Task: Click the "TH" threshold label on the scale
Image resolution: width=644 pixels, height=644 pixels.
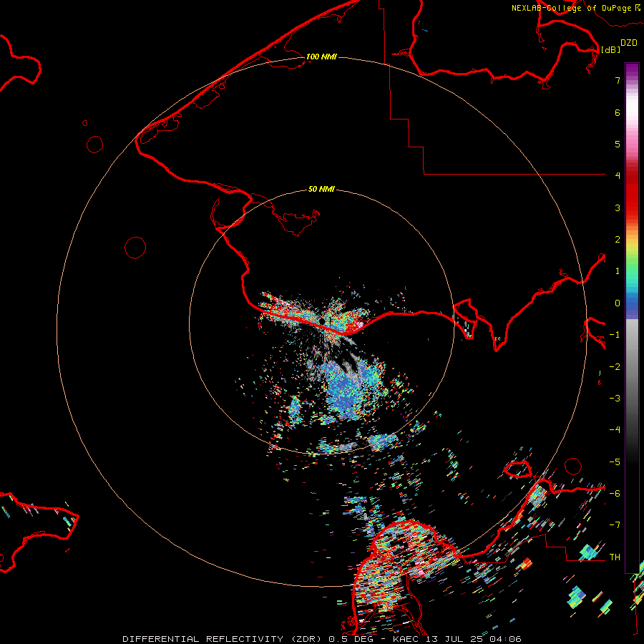Action: pos(615,557)
